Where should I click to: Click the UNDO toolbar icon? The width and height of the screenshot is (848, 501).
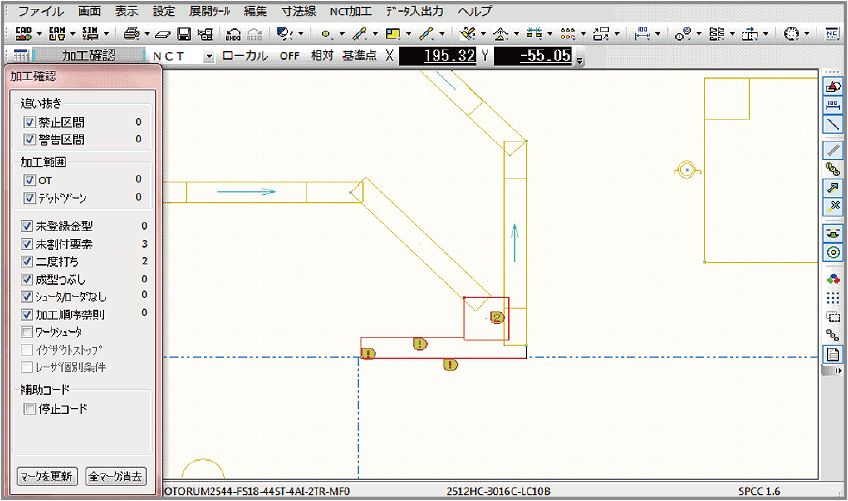233,34
